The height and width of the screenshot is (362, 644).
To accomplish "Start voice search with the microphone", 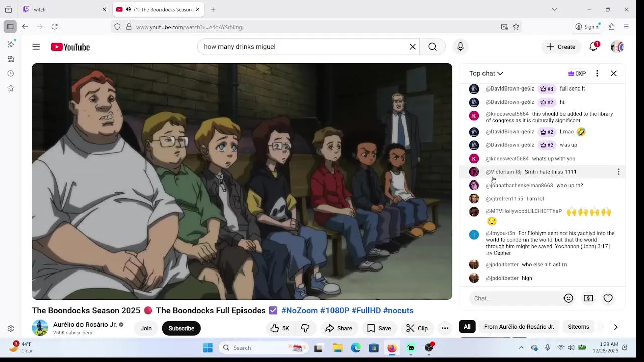I will tap(460, 47).
